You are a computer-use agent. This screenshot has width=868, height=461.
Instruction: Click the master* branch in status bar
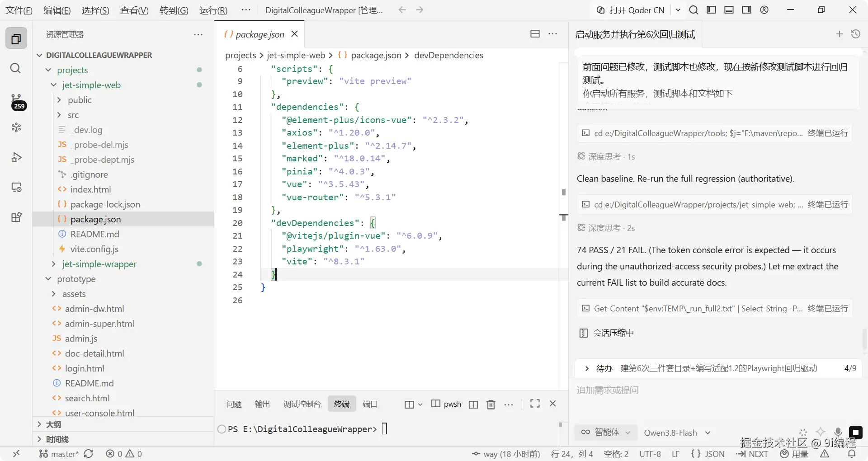[x=59, y=454]
